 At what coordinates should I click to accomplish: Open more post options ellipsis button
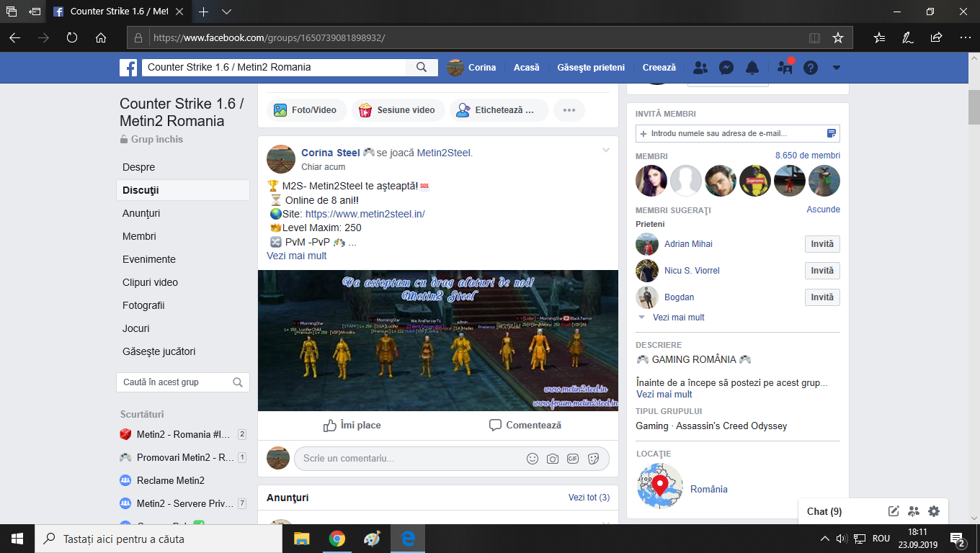pyautogui.click(x=569, y=110)
